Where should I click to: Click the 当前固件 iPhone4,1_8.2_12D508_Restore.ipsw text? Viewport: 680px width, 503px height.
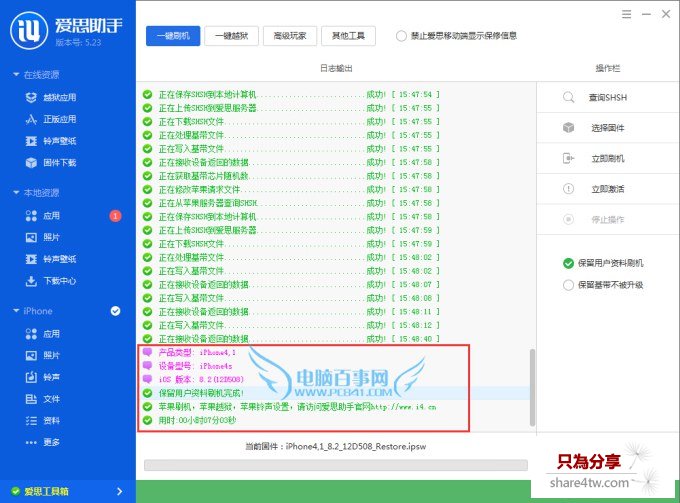(336, 446)
